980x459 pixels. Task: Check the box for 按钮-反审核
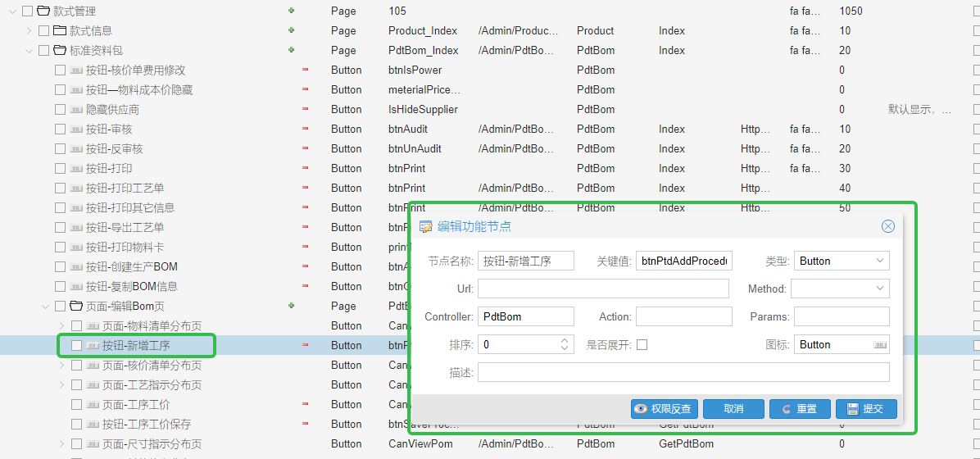60,148
